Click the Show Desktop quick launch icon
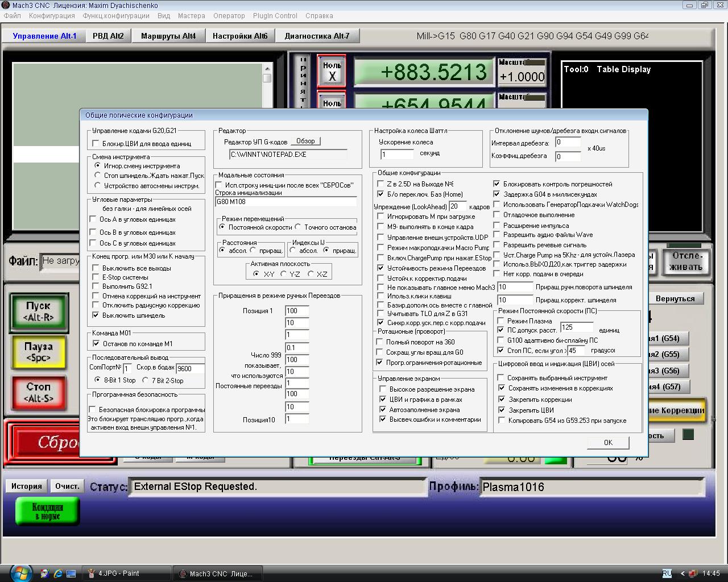This screenshot has height=582, width=728. (x=71, y=573)
